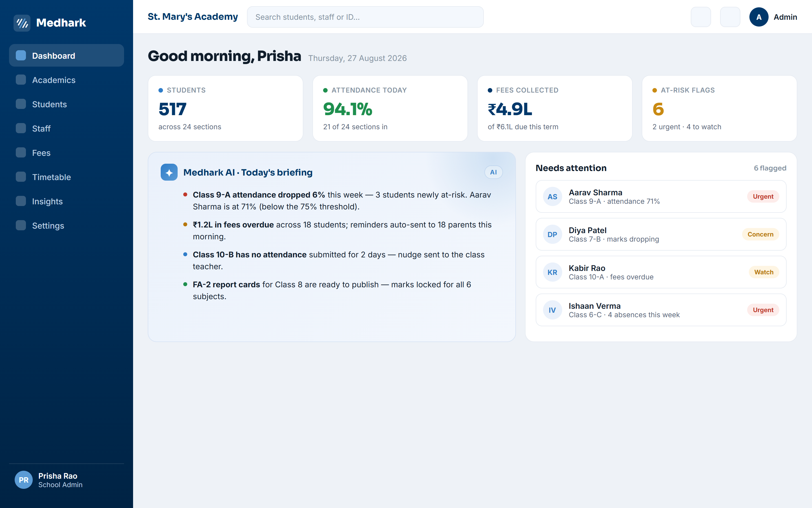Click the Concern tag on Diya Patel
Screen dimensions: 812x508
(760, 234)
